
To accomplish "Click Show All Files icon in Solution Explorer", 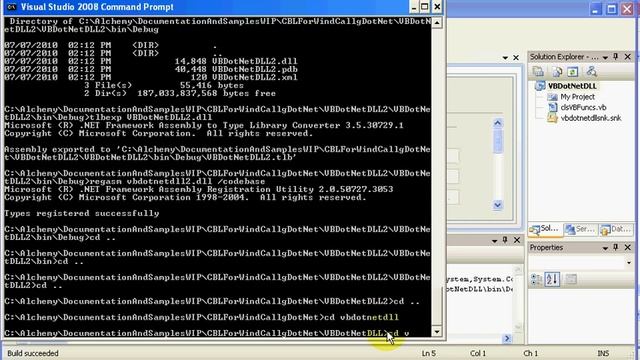I will click(557, 72).
